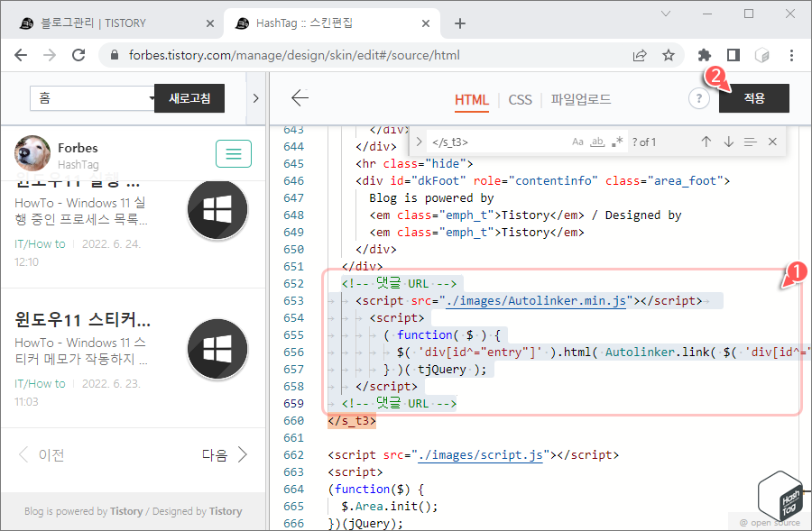The image size is (812, 531).
Task: Toggle Match Case in find widget
Action: coord(577,142)
